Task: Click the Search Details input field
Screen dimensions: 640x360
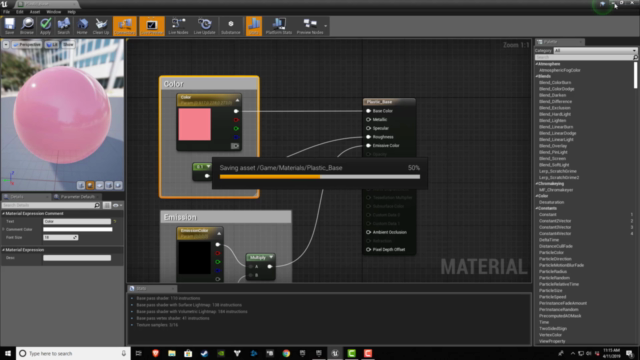Action: 51,205
